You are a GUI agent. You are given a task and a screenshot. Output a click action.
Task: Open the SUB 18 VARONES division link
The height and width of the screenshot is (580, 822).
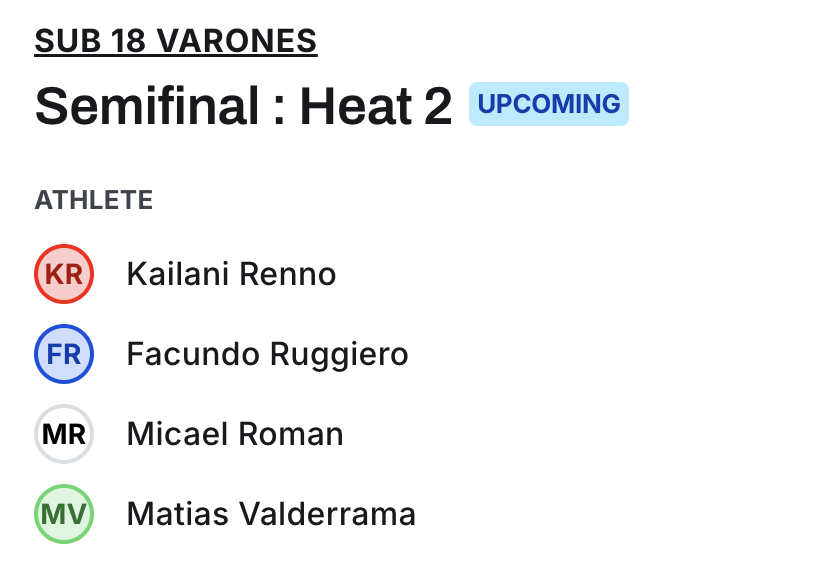(x=176, y=41)
